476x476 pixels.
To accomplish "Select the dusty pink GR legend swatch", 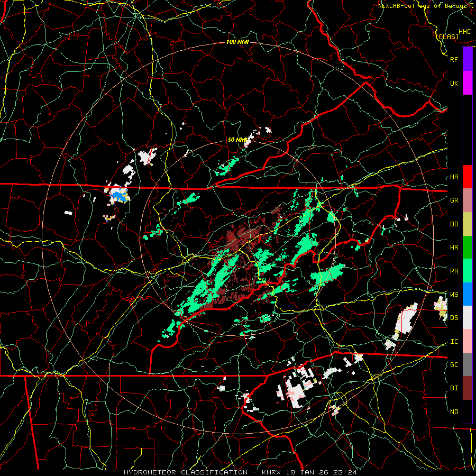I will coord(467,200).
